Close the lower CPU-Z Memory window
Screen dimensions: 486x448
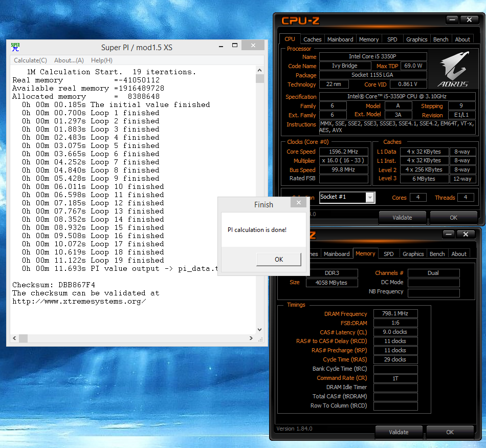466,234
